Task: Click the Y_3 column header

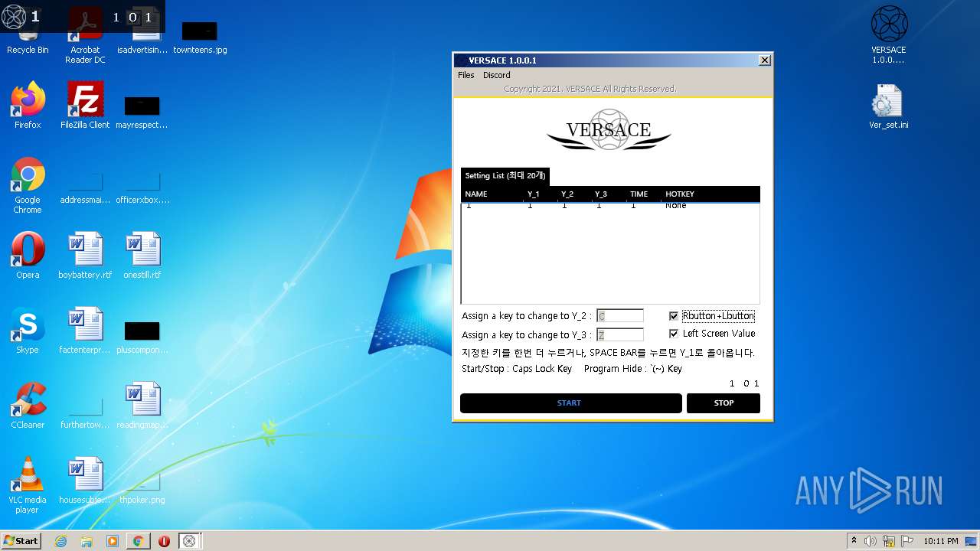Action: tap(608, 194)
